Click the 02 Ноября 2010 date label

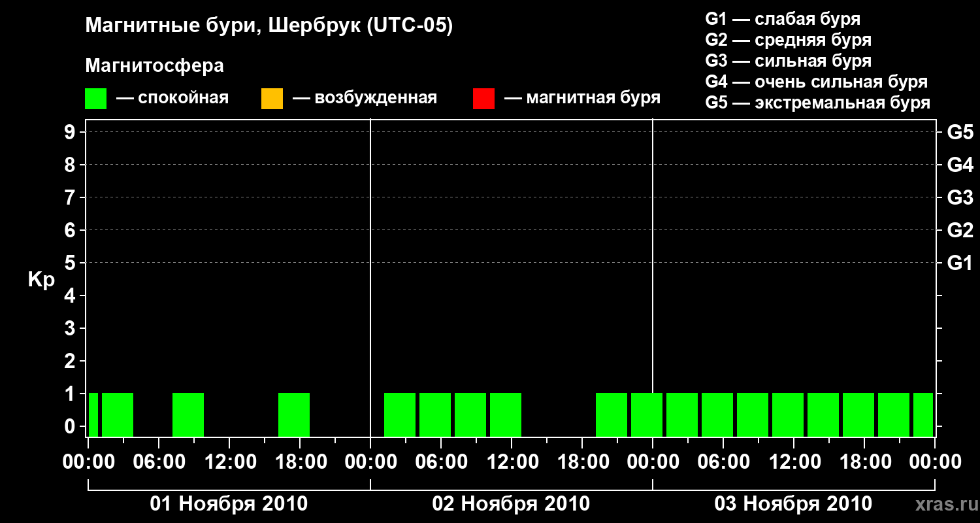tap(511, 504)
